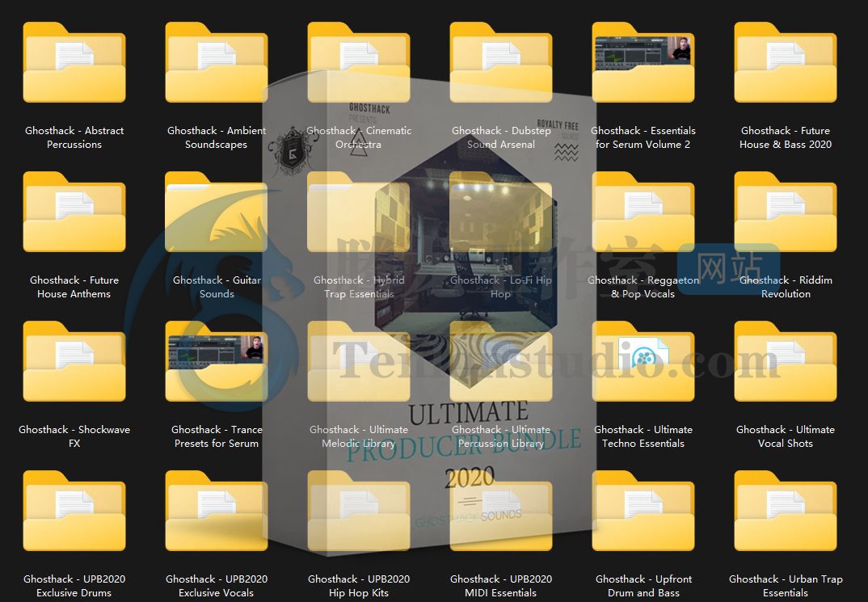
Task: Open the Future House Anthems folder icon
Action: point(74,212)
